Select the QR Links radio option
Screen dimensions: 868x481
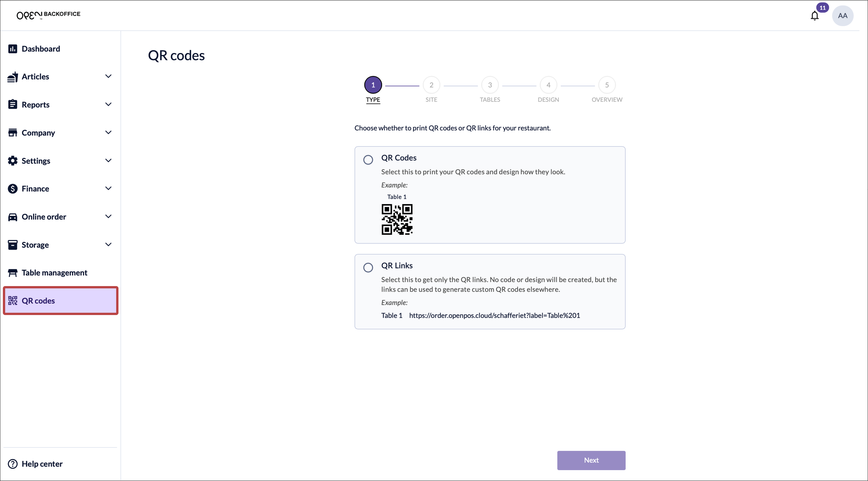point(368,267)
